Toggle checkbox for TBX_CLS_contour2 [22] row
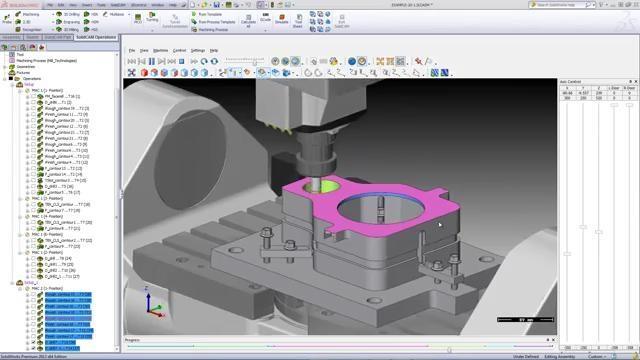 click(33, 240)
